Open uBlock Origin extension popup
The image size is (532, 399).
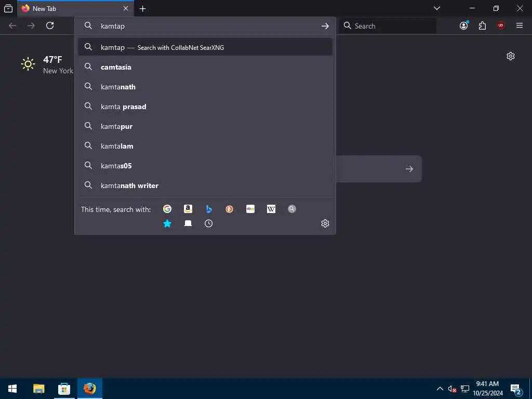tap(501, 25)
